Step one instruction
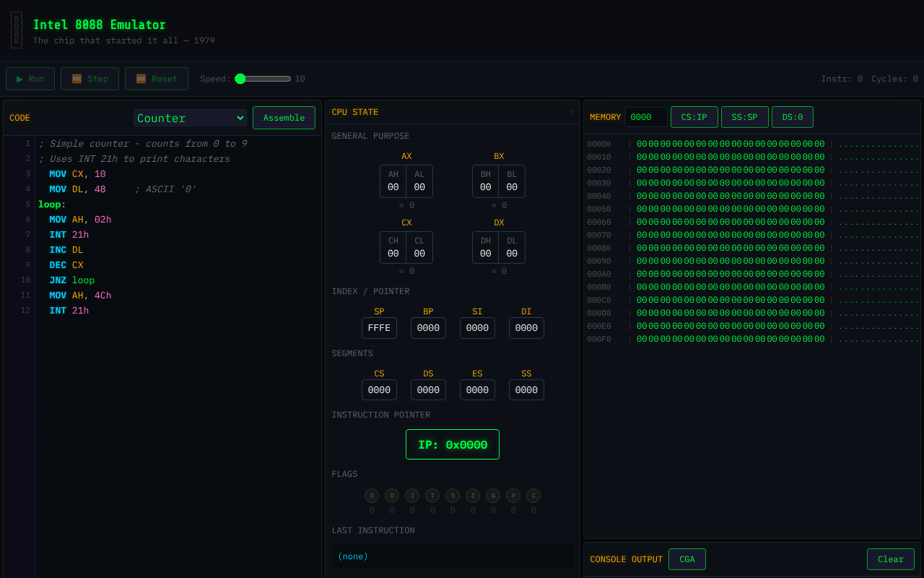 pyautogui.click(x=90, y=79)
